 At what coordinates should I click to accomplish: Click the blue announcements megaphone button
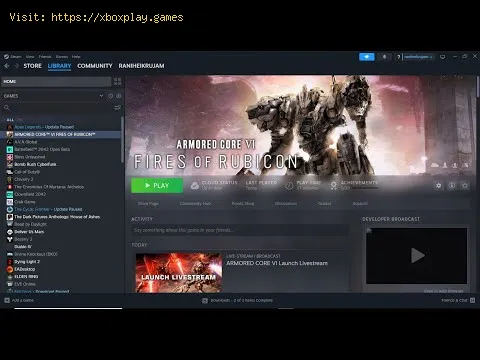point(367,57)
